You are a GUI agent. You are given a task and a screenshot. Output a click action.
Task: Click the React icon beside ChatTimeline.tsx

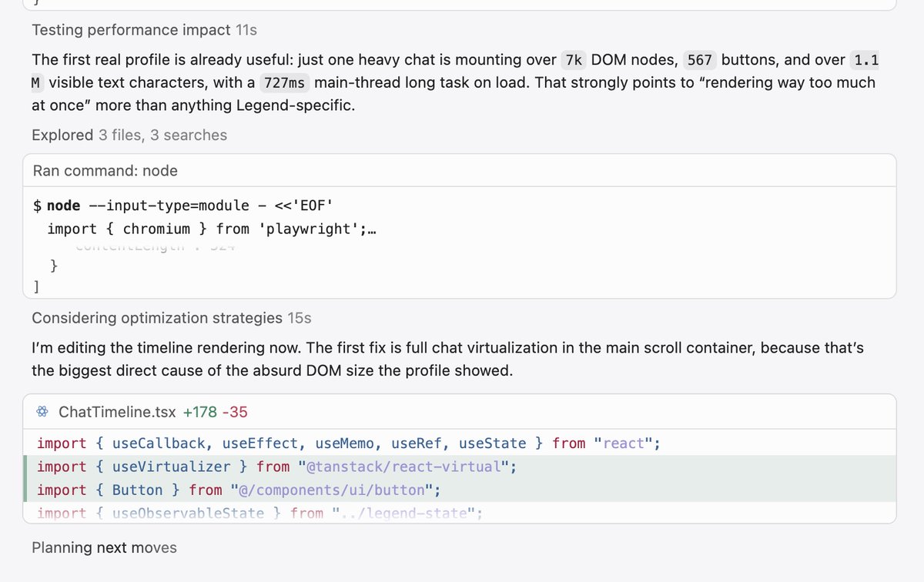click(42, 412)
